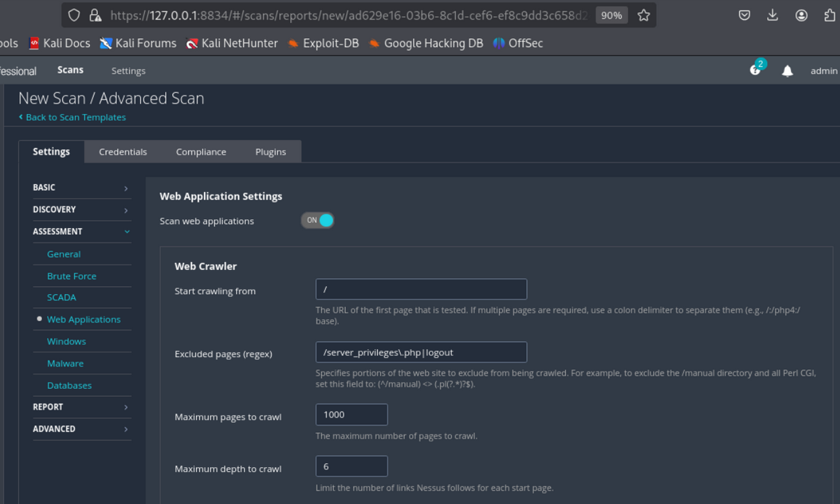
Task: Click the Firefox account profile icon
Action: [x=801, y=15]
